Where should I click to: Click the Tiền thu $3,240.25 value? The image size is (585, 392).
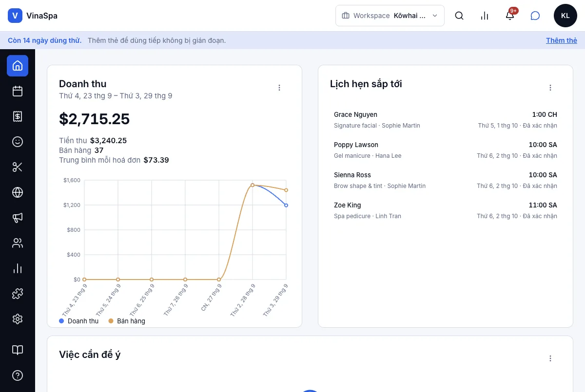click(108, 141)
